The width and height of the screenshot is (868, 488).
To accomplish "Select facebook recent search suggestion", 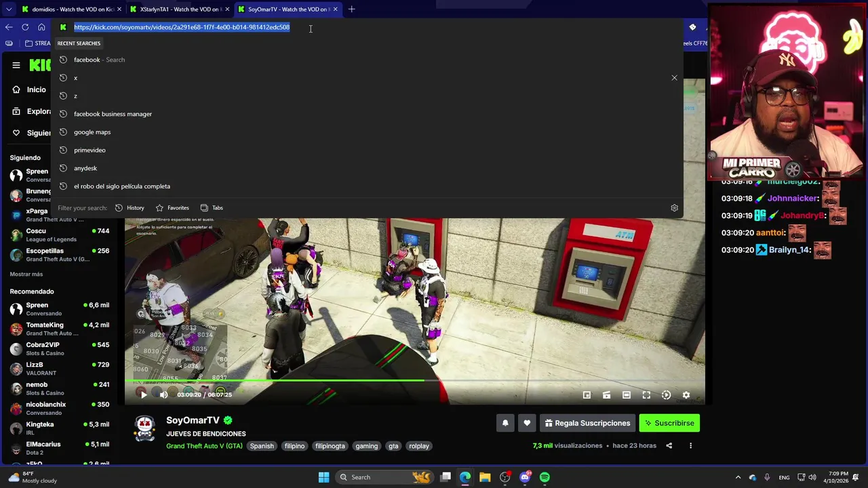I will [x=366, y=60].
